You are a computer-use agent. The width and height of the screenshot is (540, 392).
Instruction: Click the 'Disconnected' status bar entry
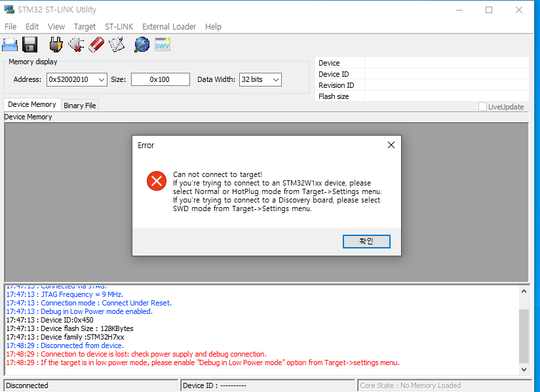[x=91, y=385]
